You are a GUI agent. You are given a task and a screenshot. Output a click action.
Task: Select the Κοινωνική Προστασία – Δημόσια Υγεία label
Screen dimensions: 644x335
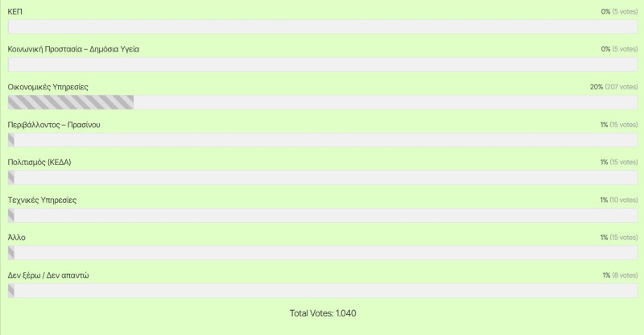[x=73, y=49]
